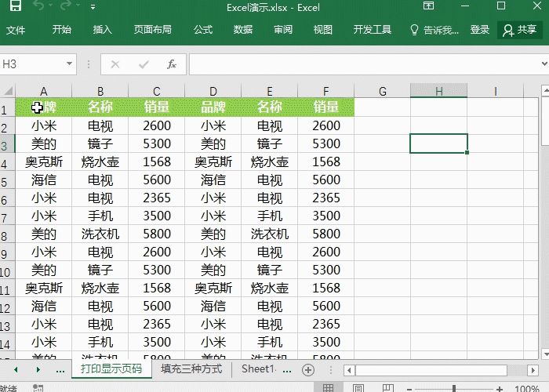
Task: Select column H header
Action: pos(438,92)
